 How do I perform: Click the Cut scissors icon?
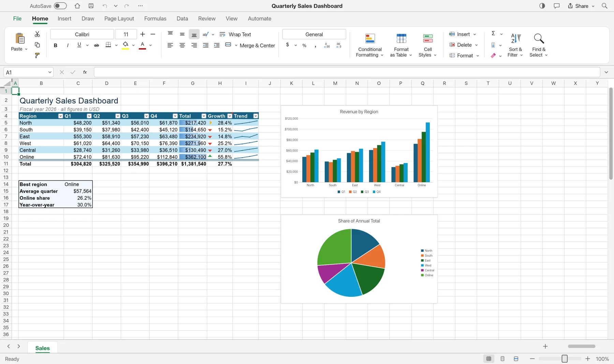[37, 34]
